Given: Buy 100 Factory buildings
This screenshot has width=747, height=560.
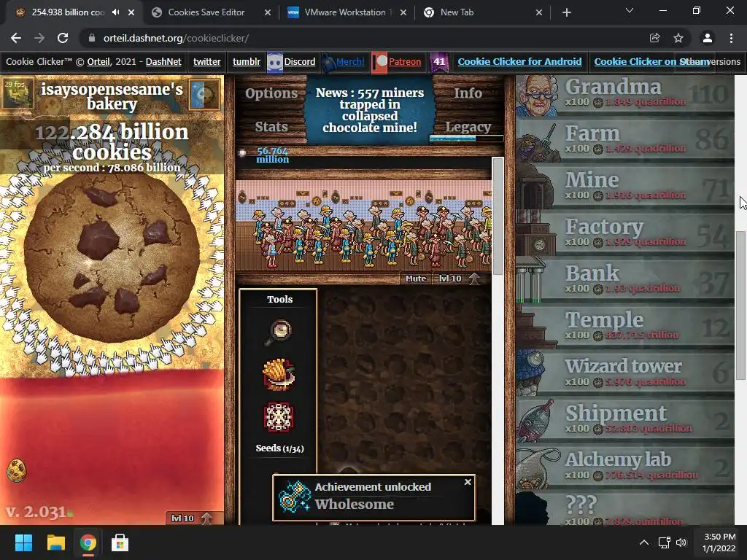Looking at the screenshot, I should [624, 234].
